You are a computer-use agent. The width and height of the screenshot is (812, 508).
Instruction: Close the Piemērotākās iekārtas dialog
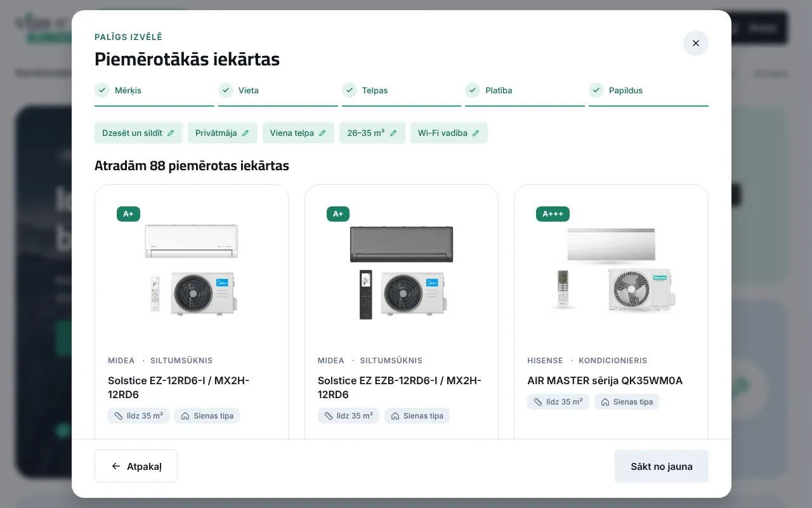pos(695,43)
